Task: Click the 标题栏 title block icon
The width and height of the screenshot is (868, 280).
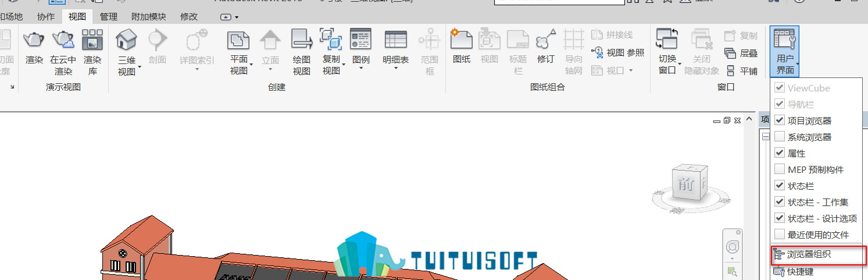Action: pyautogui.click(x=517, y=39)
